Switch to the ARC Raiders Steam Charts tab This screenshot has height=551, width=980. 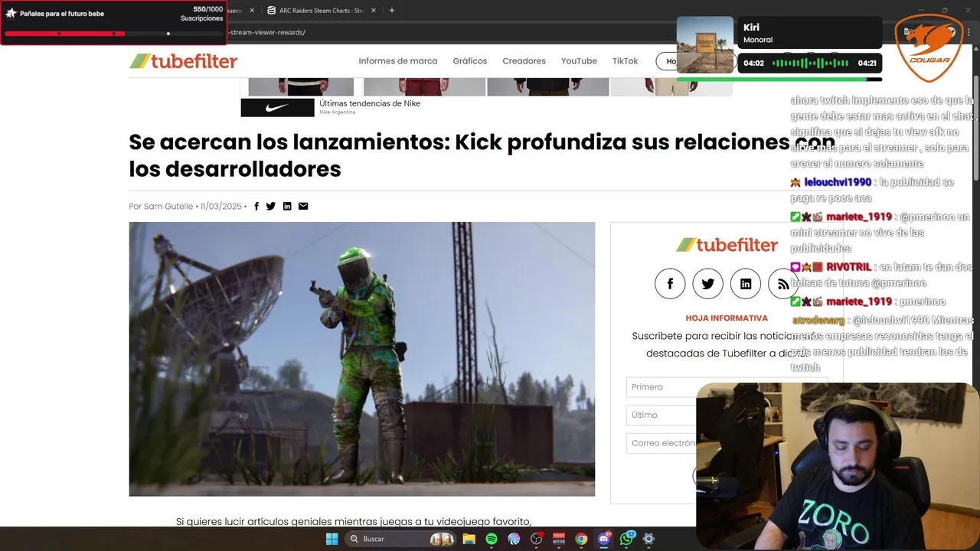tap(321, 11)
